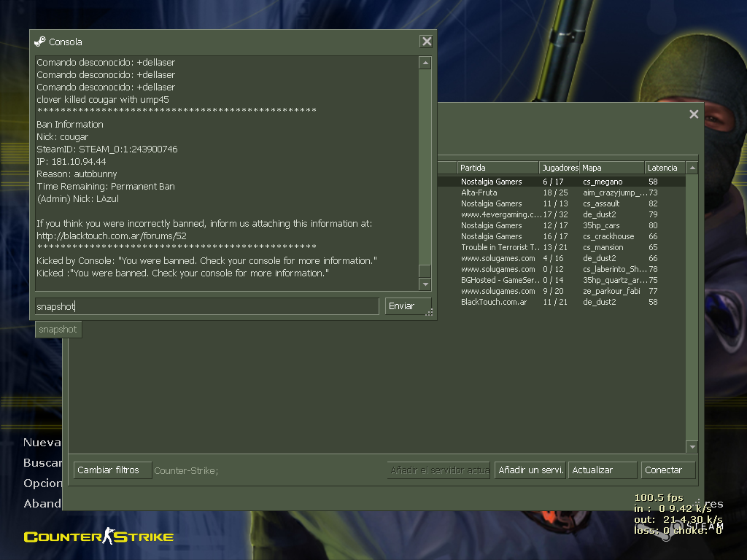Click the console command input field
Screen dimensions: 747x560
207,306
